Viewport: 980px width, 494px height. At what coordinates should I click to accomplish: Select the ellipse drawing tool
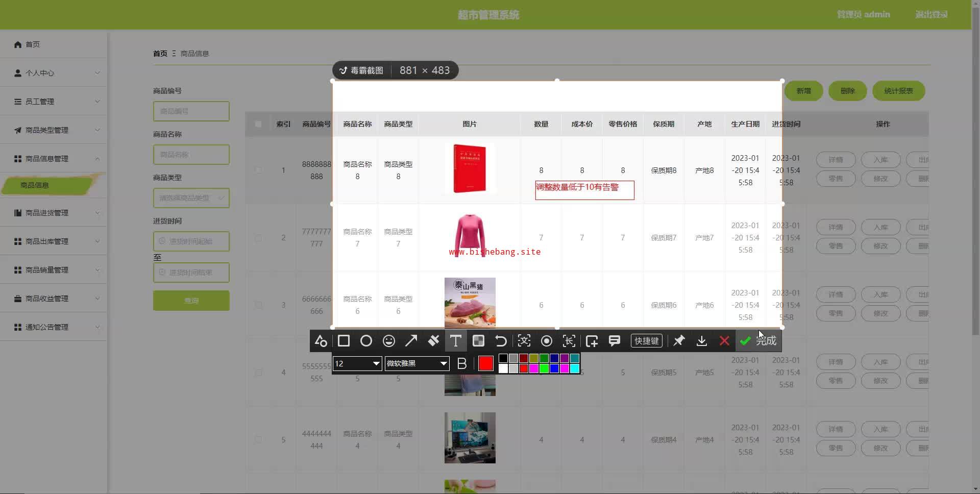tap(366, 341)
